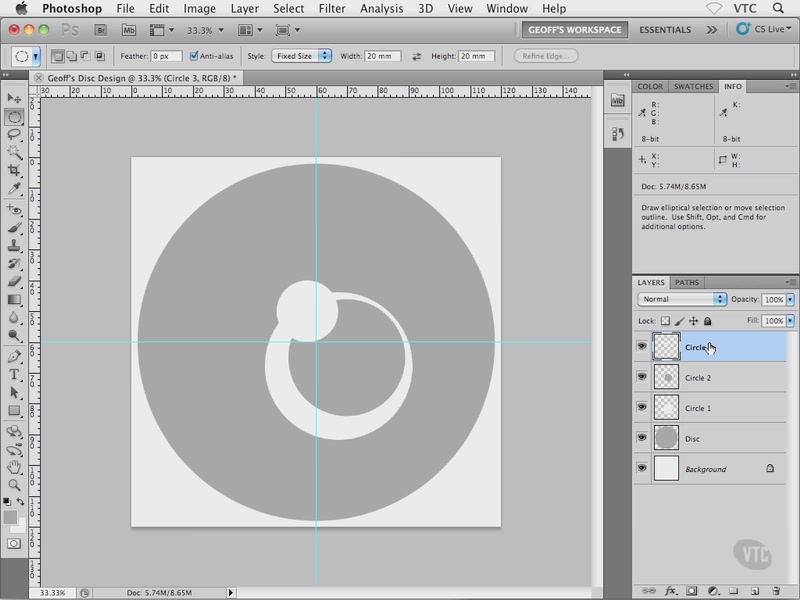Select the Move tool
Image resolution: width=800 pixels, height=600 pixels.
click(14, 97)
